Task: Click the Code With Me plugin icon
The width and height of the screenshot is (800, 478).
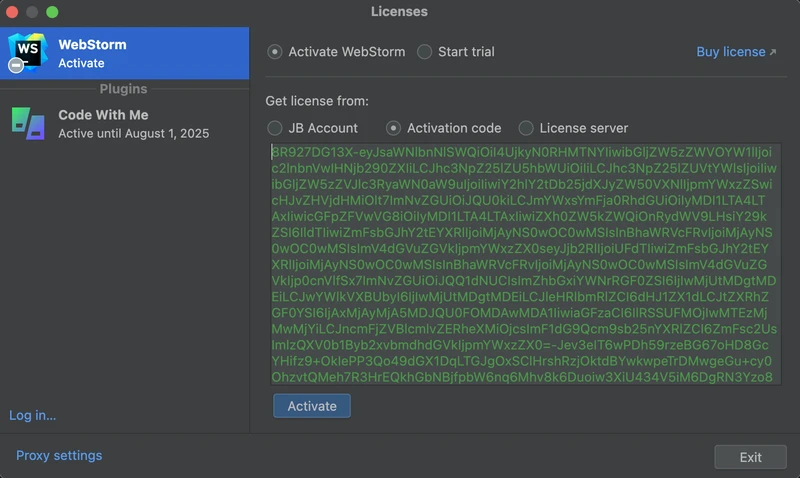Action: [x=28, y=123]
